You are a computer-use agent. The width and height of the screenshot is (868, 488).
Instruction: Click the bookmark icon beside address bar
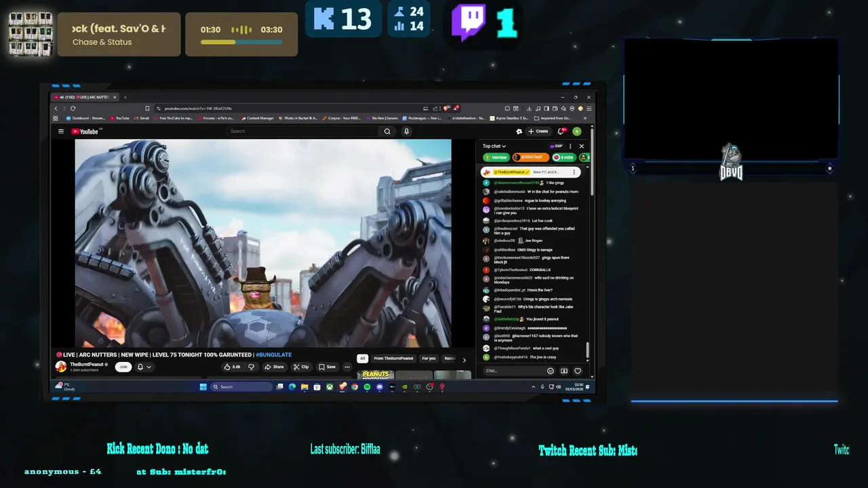(x=147, y=108)
